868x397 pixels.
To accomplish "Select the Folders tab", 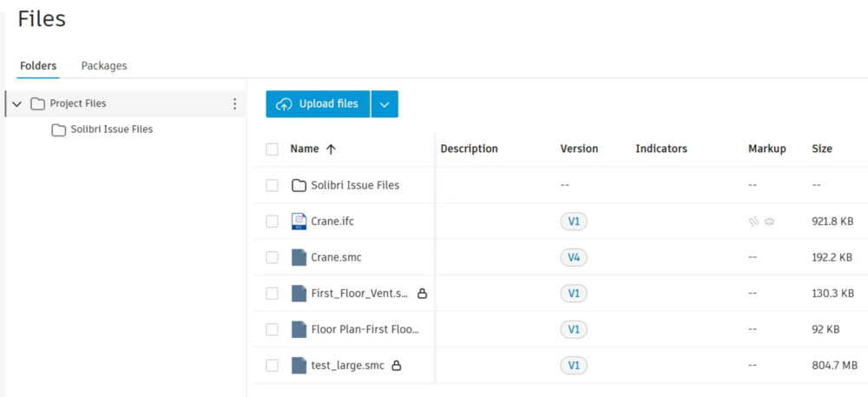I will click(38, 66).
